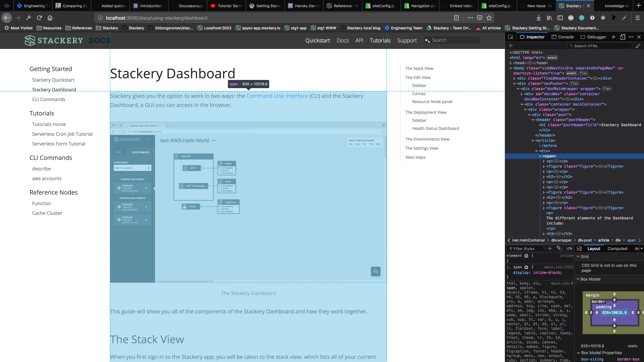The width and height of the screenshot is (644, 362).
Task: Expand the head element node
Action: 511,63
